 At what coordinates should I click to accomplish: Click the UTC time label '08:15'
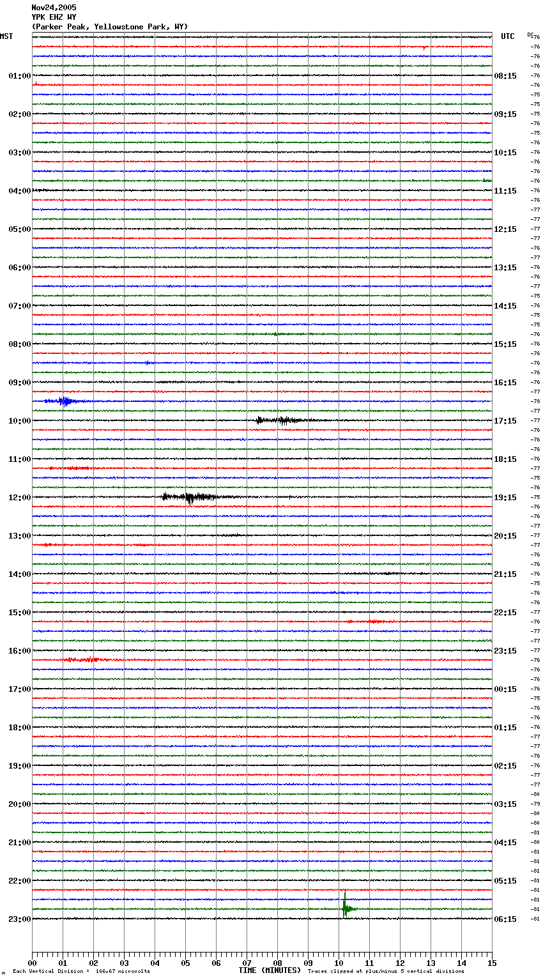(505, 76)
